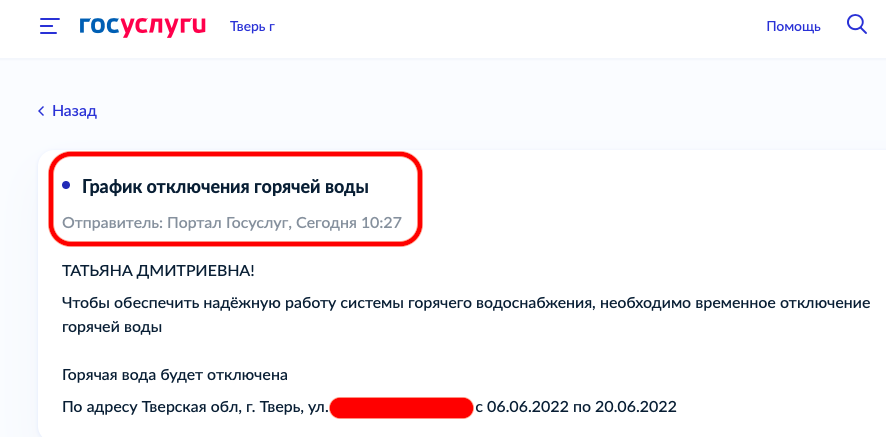Click the red redacted street bar
Screen dimensions: 886x437
click(x=400, y=407)
